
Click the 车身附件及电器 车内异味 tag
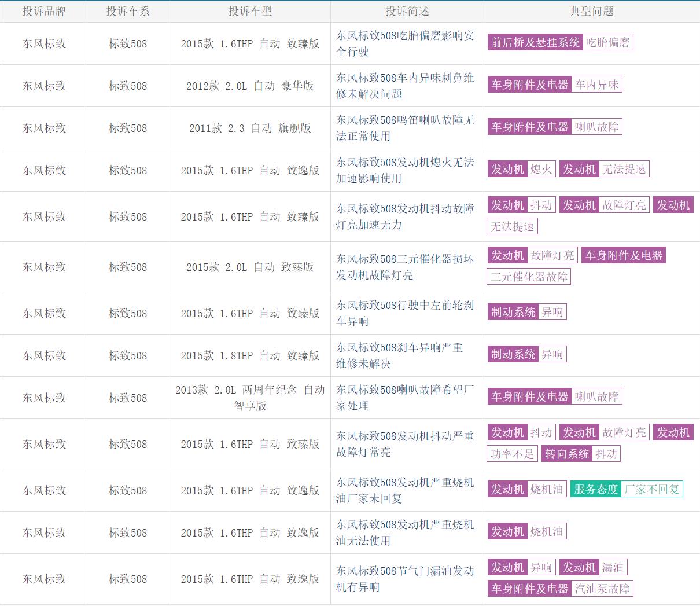tap(555, 85)
